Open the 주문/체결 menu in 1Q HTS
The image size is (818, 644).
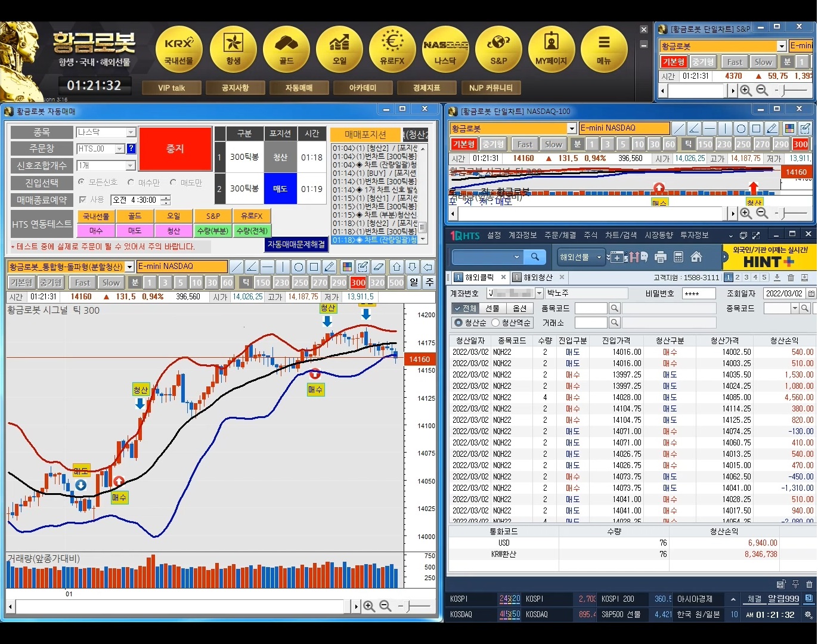[x=560, y=236]
